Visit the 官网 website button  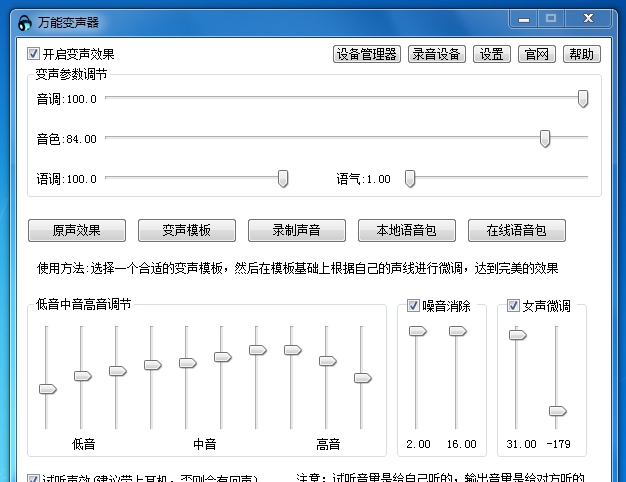click(537, 54)
